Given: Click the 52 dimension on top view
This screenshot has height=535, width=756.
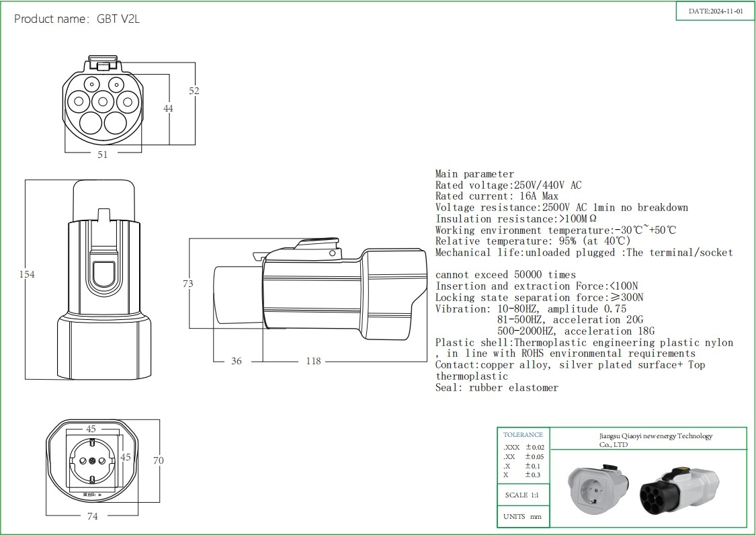Looking at the screenshot, I should [194, 91].
